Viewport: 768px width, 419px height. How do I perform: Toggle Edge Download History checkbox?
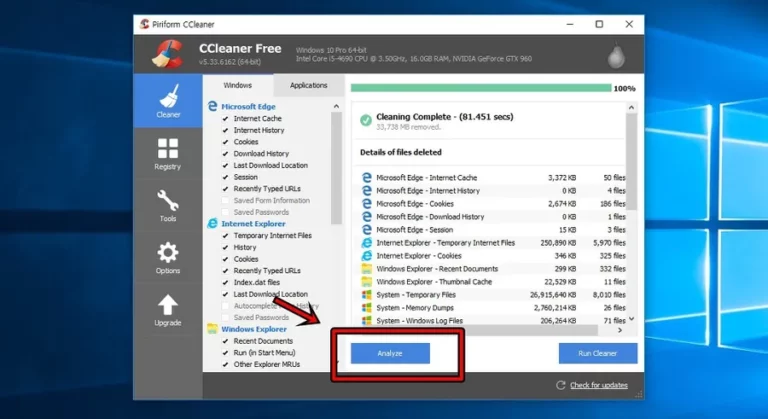[x=225, y=153]
